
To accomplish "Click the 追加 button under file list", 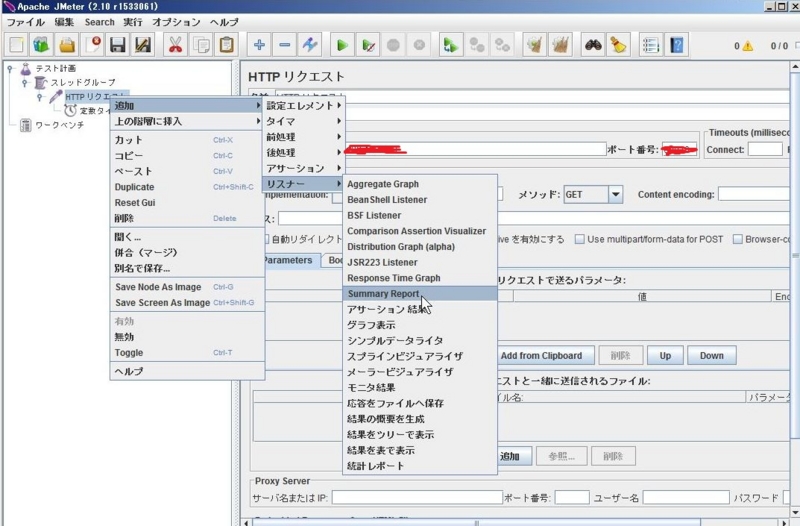I will pos(514,456).
